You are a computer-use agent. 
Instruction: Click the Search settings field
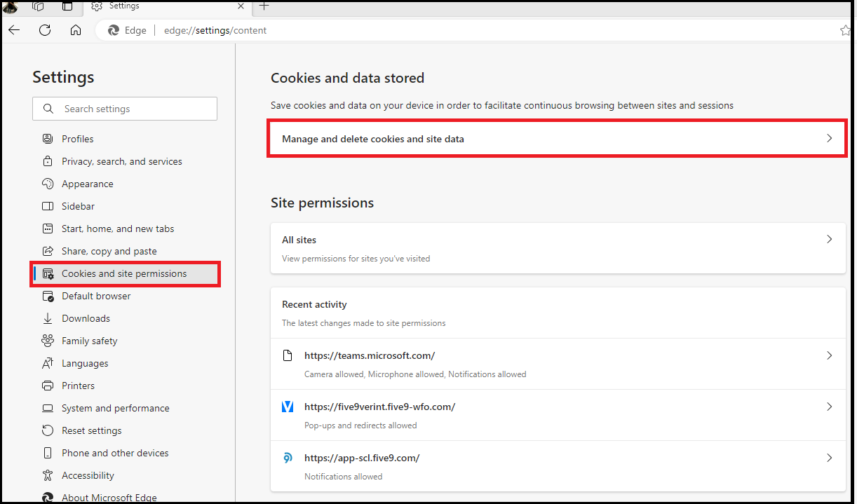[125, 109]
